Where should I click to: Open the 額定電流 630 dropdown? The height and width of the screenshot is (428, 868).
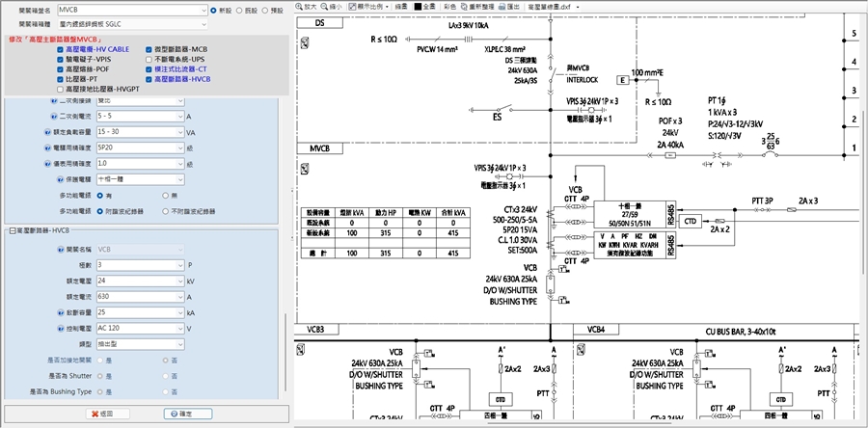click(180, 297)
